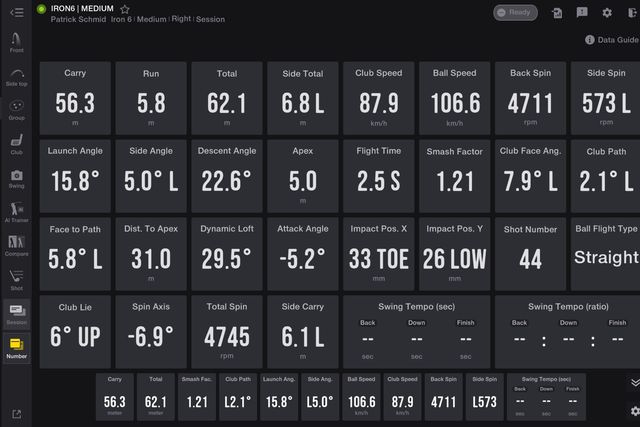Click the export data file icon
Screen dimensions: 640x427
point(556,13)
